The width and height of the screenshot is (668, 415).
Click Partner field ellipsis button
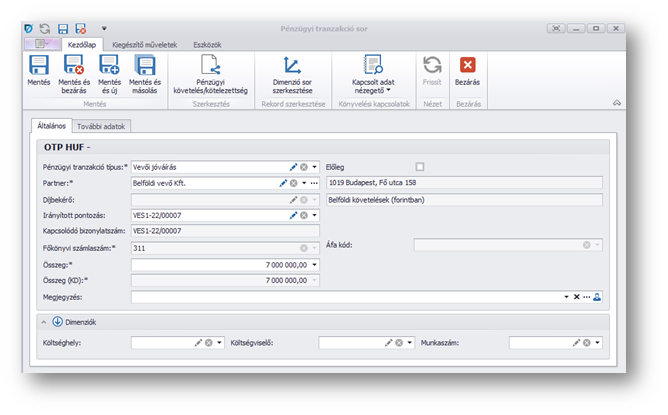314,183
